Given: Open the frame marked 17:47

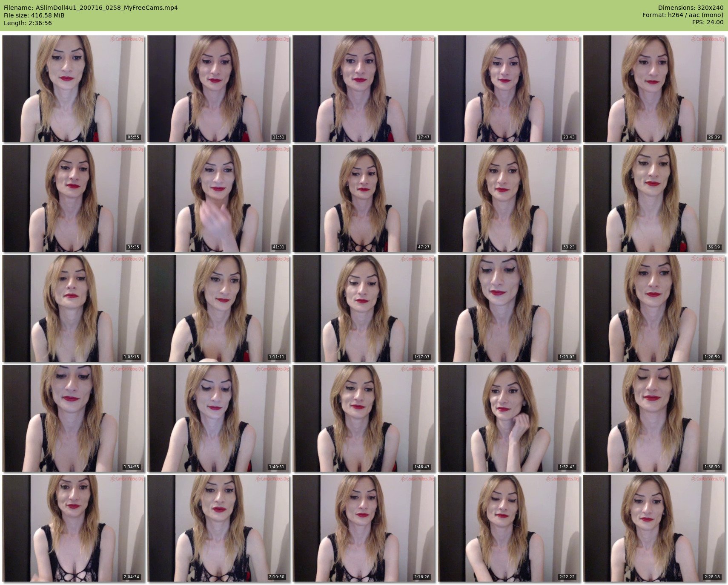Looking at the screenshot, I should [x=364, y=89].
